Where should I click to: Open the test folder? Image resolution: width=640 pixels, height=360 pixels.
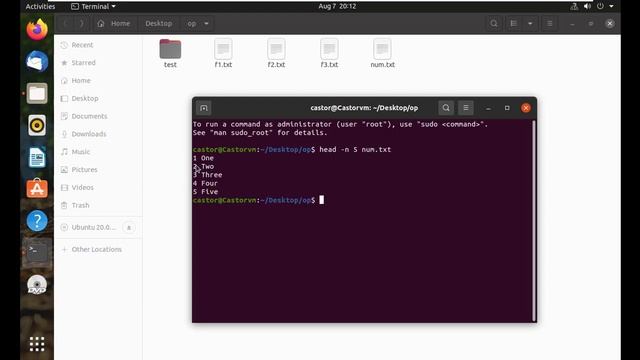tap(170, 53)
